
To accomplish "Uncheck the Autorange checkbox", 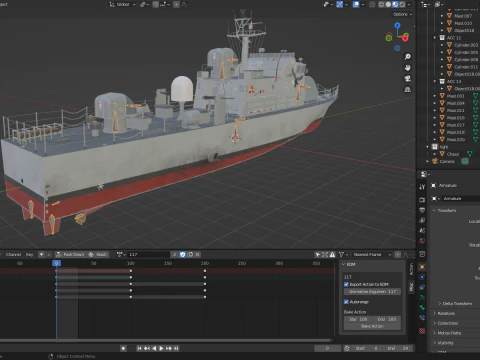I will [346, 302].
